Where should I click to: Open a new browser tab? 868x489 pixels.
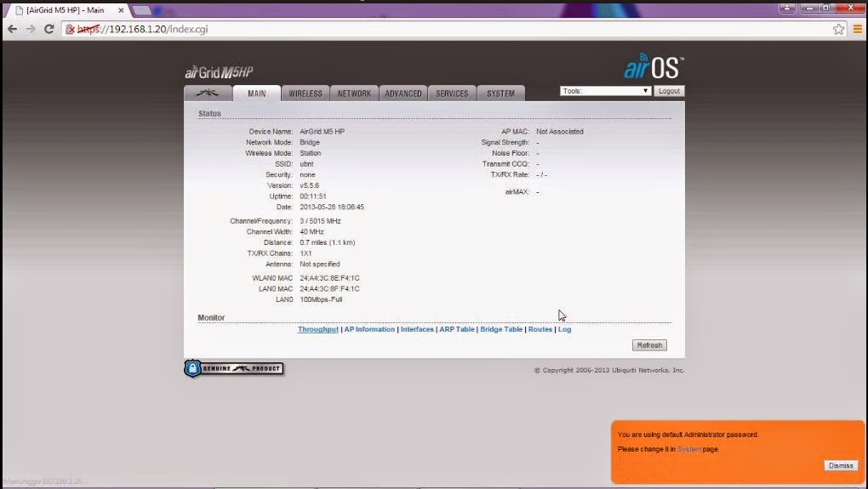pos(142,10)
